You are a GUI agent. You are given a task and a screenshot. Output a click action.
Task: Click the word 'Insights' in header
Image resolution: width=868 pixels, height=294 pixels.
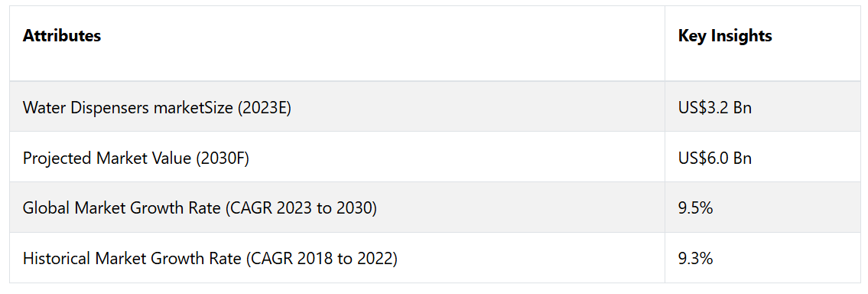[x=742, y=37]
